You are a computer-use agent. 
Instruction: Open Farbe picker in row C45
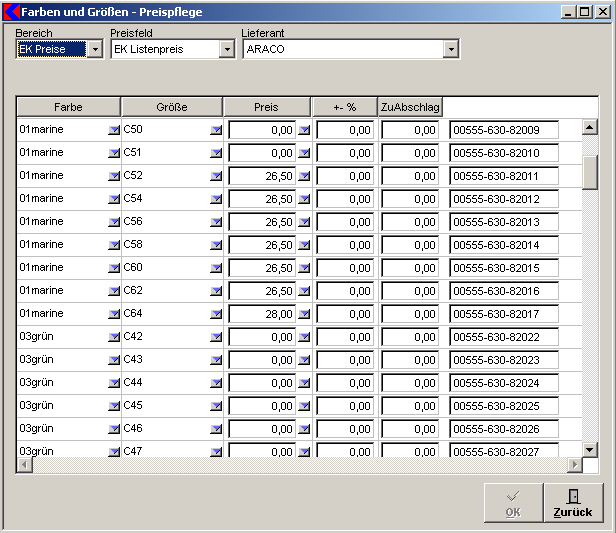click(114, 406)
